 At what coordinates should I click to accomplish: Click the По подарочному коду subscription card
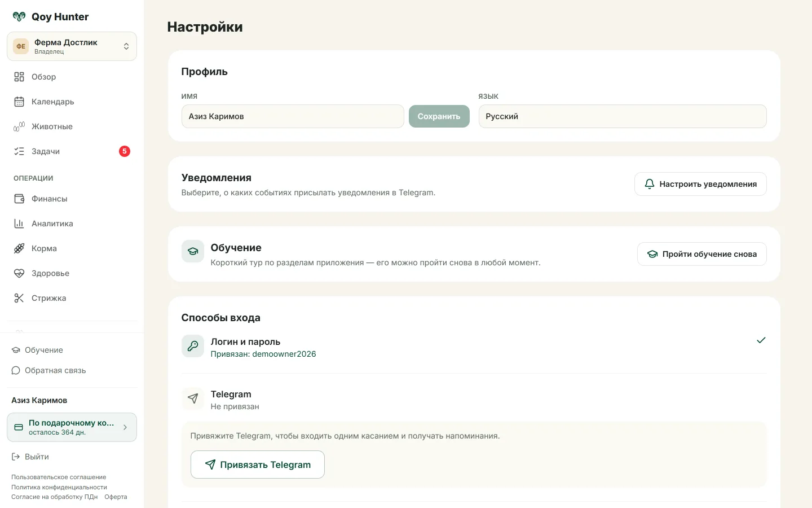tap(72, 427)
